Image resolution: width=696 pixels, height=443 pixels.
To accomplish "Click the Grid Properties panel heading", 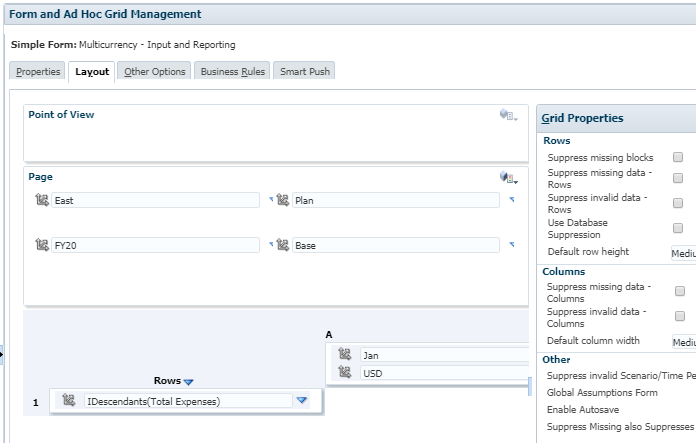I will (582, 118).
